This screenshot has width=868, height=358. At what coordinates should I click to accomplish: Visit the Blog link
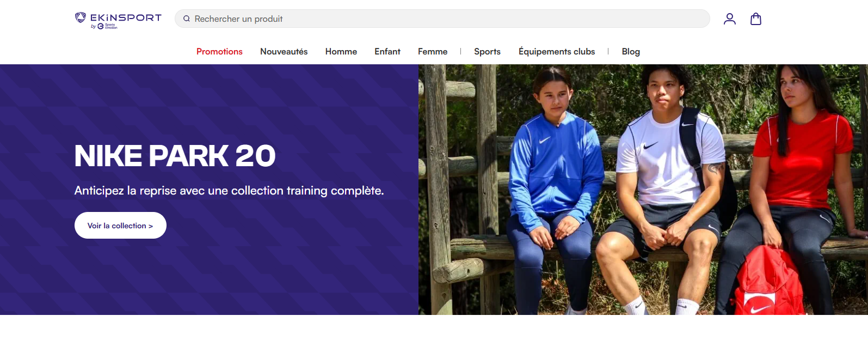[630, 51]
